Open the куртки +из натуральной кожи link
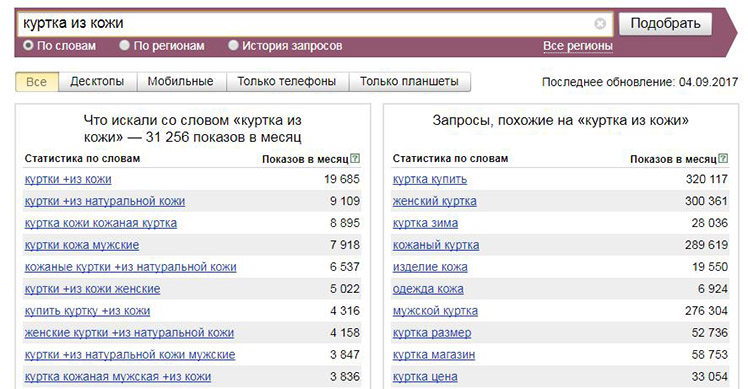 (105, 201)
